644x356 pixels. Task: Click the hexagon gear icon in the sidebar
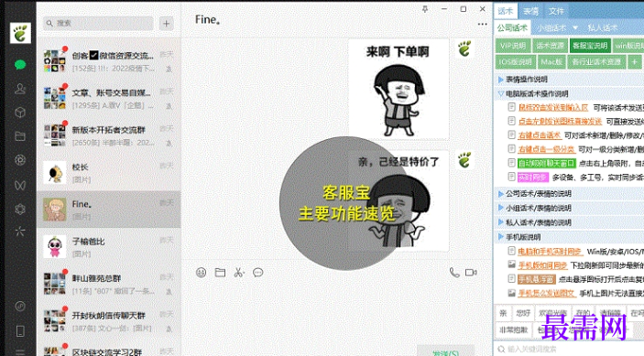(x=20, y=210)
